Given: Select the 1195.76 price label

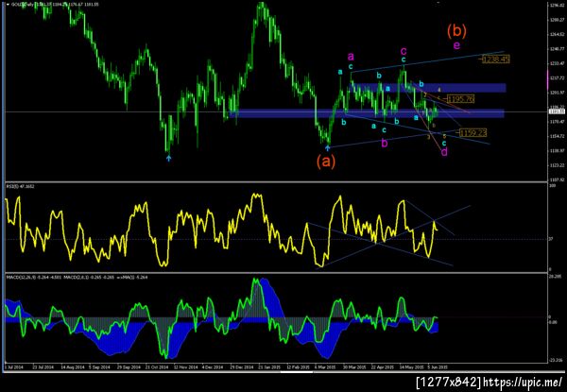Looking at the screenshot, I should [461, 98].
